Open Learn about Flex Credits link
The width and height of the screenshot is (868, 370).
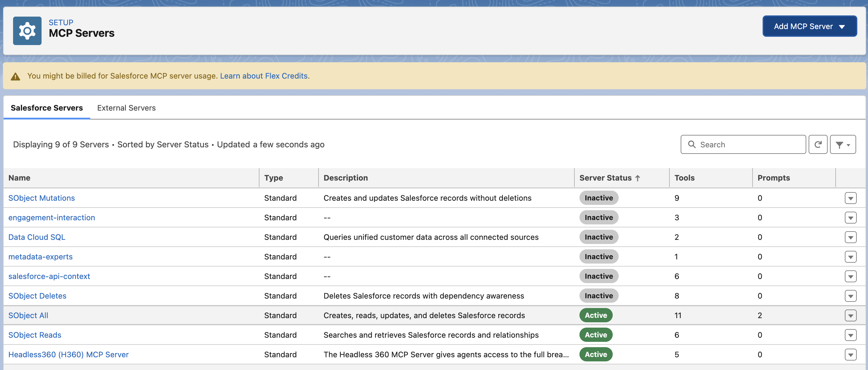264,76
